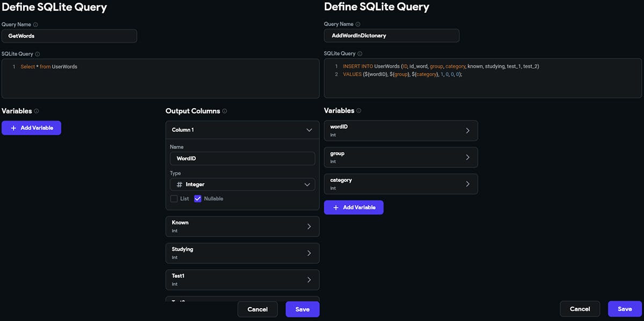Click info icon beside right SQLite Query label
Viewport: 644px width, 321px height.
tap(360, 54)
